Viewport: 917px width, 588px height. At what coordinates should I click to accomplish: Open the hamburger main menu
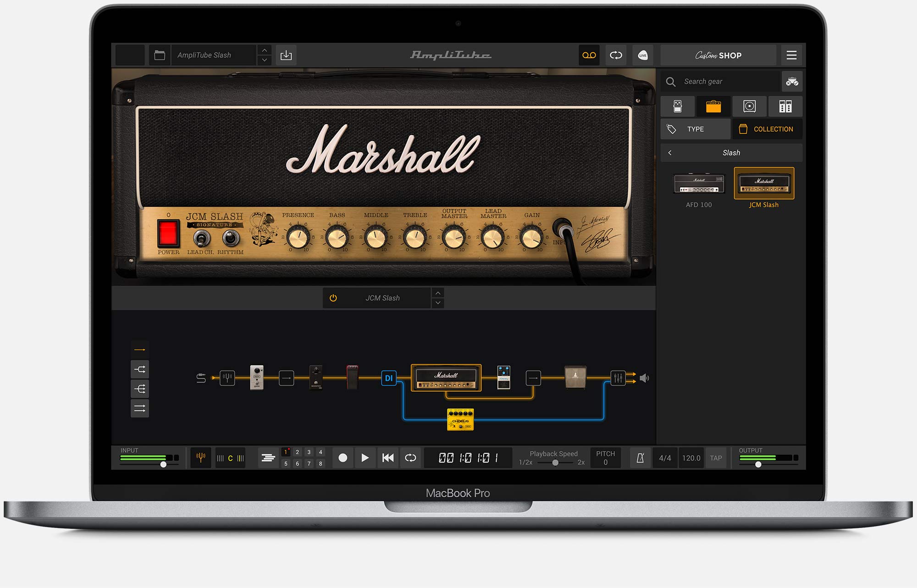click(x=791, y=55)
